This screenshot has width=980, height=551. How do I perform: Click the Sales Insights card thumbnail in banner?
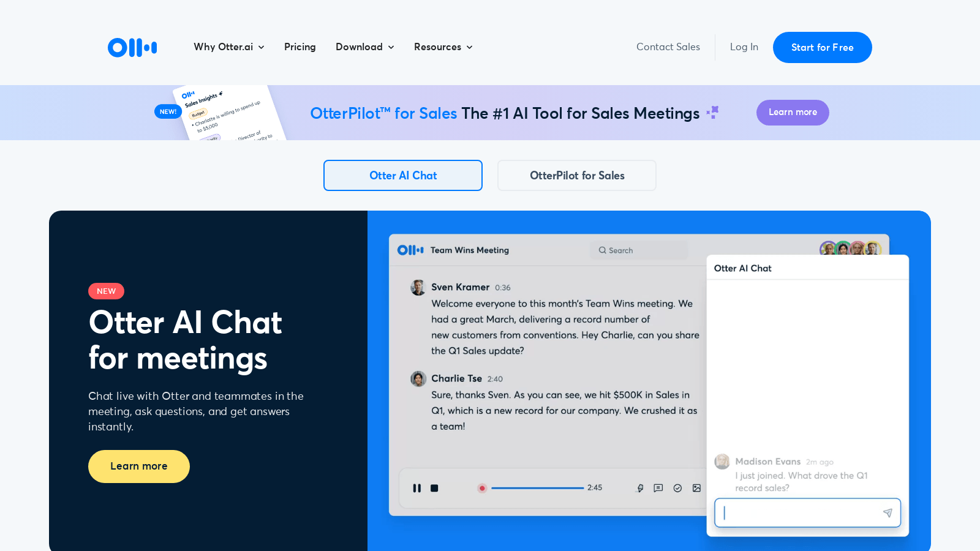tap(230, 113)
